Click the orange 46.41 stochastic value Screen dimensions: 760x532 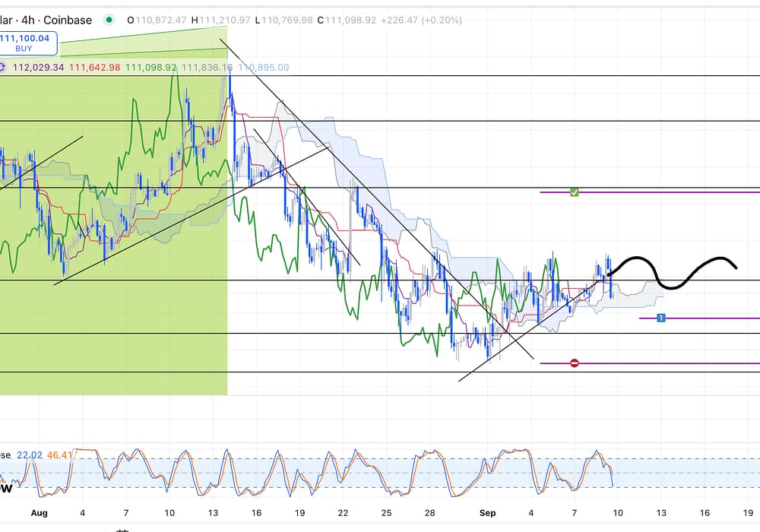tap(60, 454)
